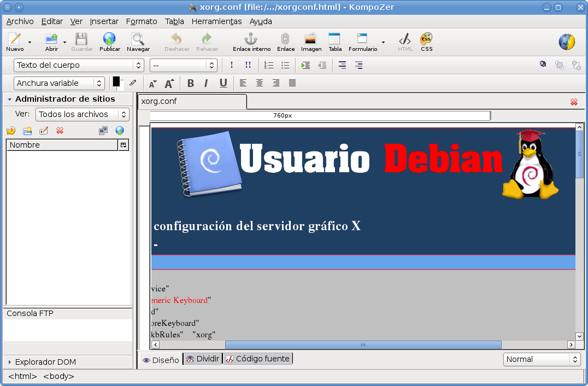This screenshot has height=386, width=588.
Task: Open the Anchura variable font dropdown
Action: (59, 83)
